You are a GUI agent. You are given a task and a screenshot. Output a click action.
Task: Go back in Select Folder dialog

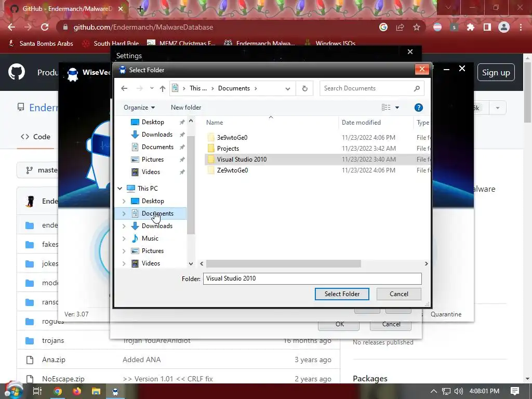click(124, 88)
